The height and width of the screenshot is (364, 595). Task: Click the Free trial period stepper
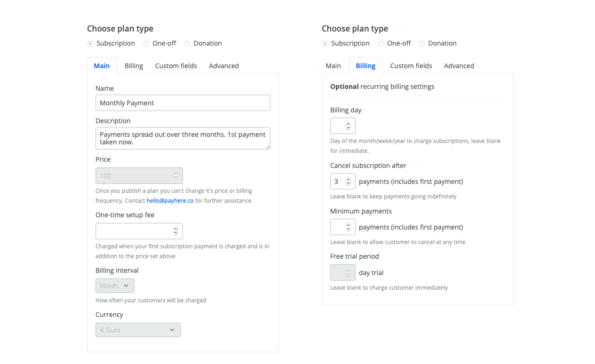[348, 273]
